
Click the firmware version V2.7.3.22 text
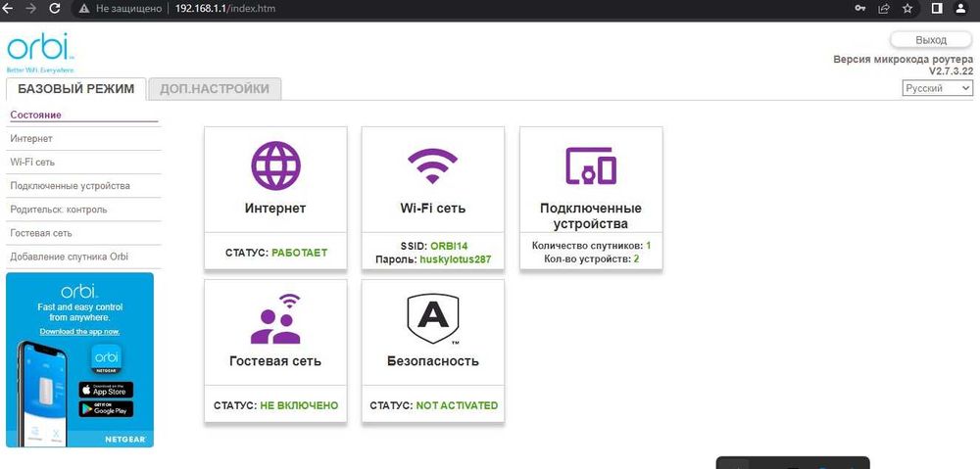[951, 71]
